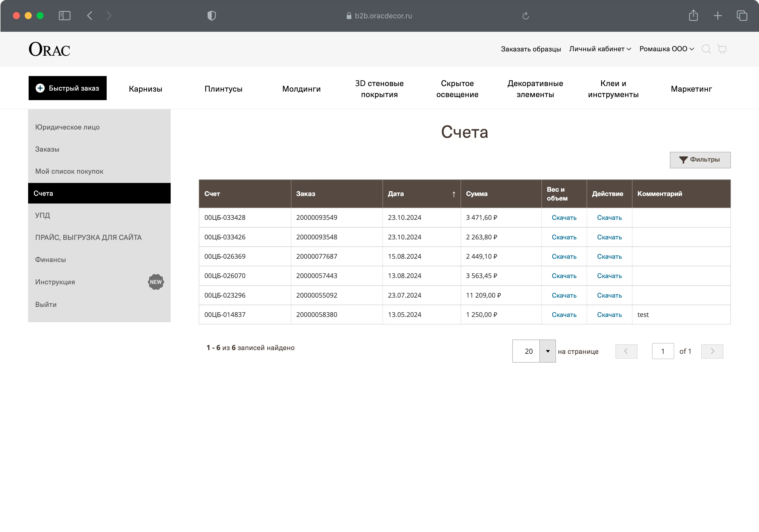759x532 pixels.
Task: Expand the Ромашка ООО company dropdown
Action: tap(666, 49)
